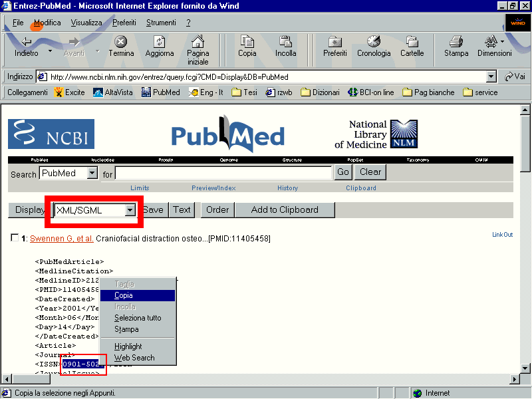Tick checkbox beside article 1
Viewport: 532px width, 399px height.
coord(15,238)
